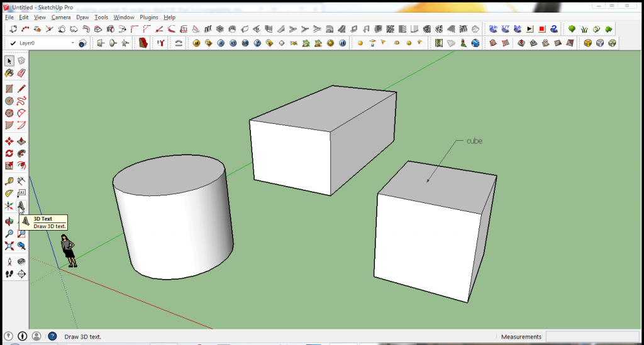This screenshot has width=644, height=345.
Task: Open the Edit menu
Action: pos(23,17)
